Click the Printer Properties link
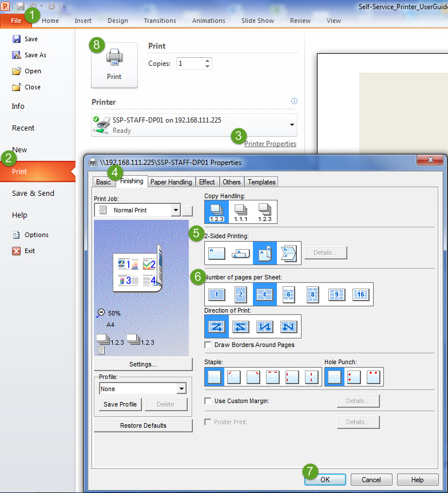The image size is (448, 493). [x=270, y=144]
